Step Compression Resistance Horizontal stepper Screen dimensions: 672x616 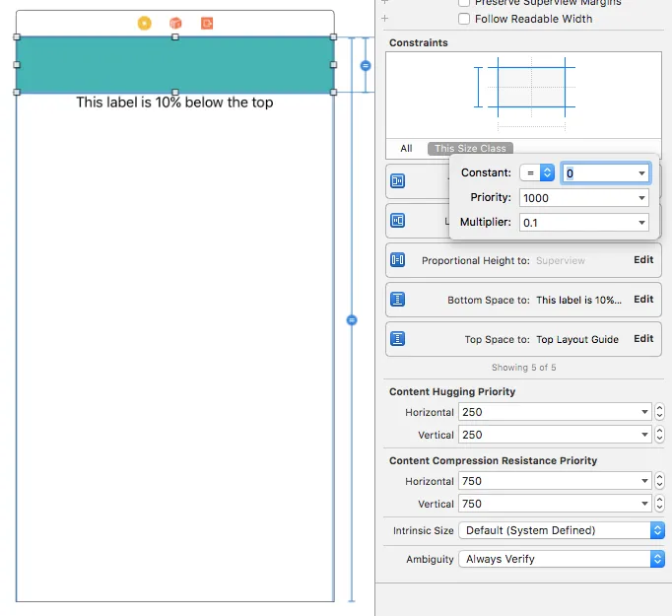659,481
